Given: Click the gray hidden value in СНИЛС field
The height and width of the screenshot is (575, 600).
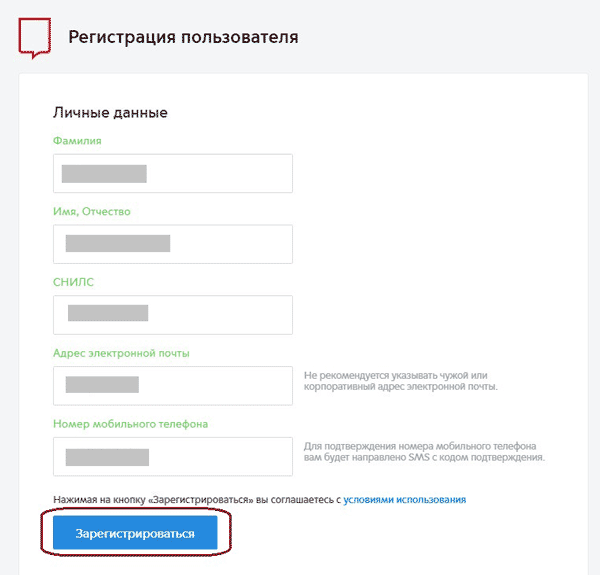Looking at the screenshot, I should (108, 314).
